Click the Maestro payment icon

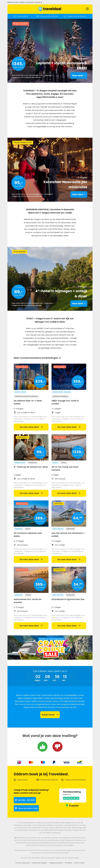click(43, 762)
